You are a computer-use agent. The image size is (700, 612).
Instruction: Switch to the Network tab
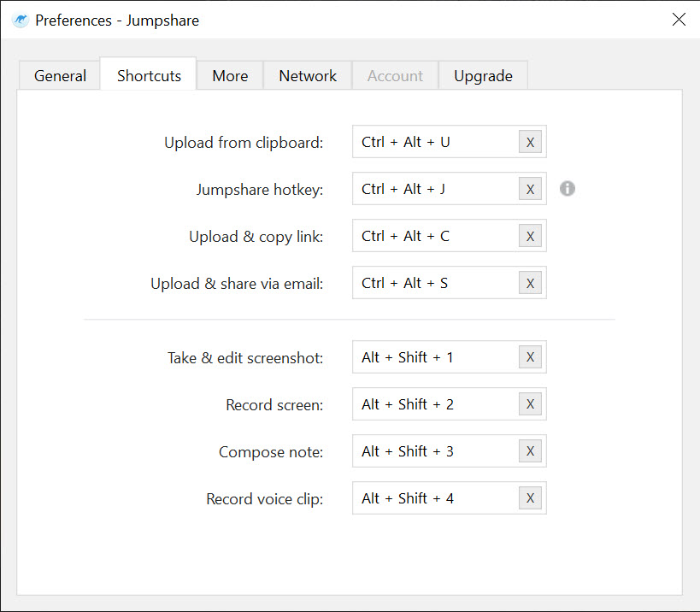(x=308, y=75)
